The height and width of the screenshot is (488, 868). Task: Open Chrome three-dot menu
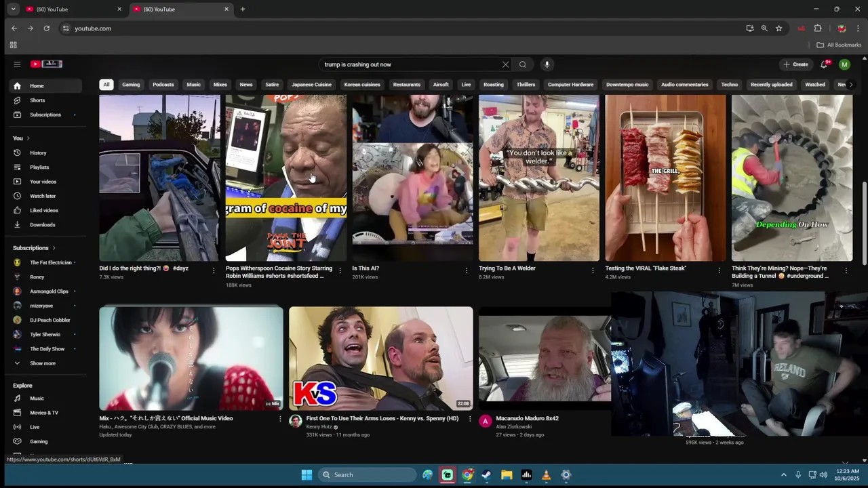(x=858, y=28)
